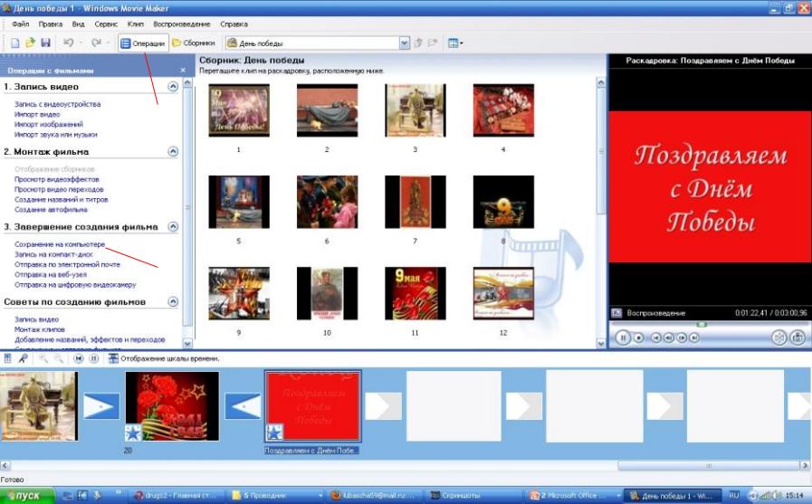Click Импорт изображений link

tap(49, 125)
